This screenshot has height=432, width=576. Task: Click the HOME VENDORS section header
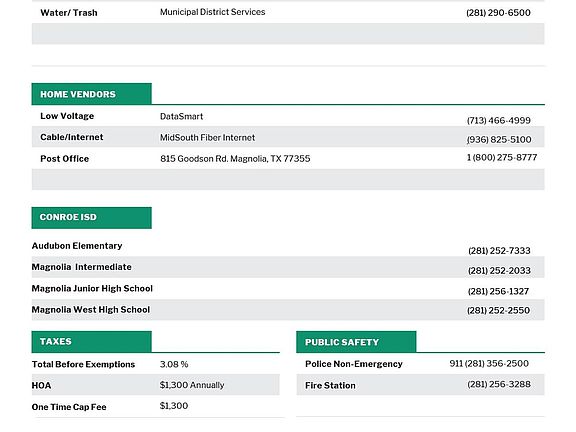click(91, 94)
